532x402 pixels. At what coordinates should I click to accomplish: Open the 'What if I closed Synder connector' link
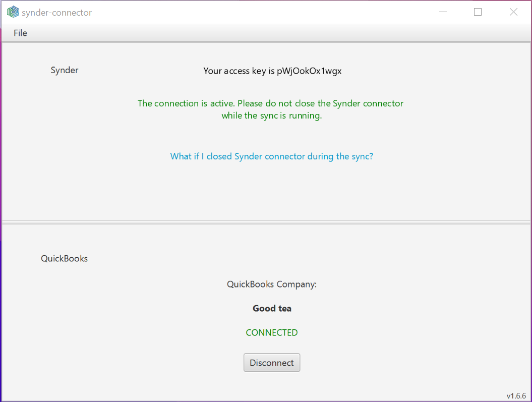pyautogui.click(x=272, y=156)
